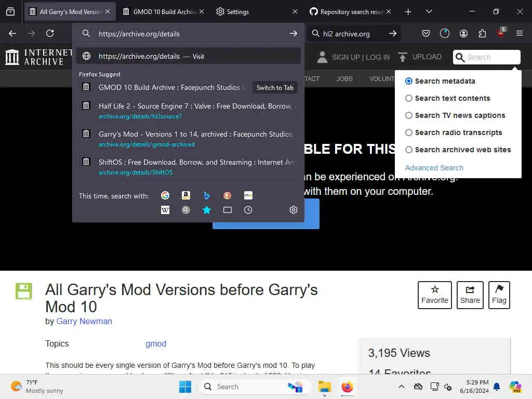Search history via the clock icon
Screen dimensions: 532x399
[x=248, y=210]
